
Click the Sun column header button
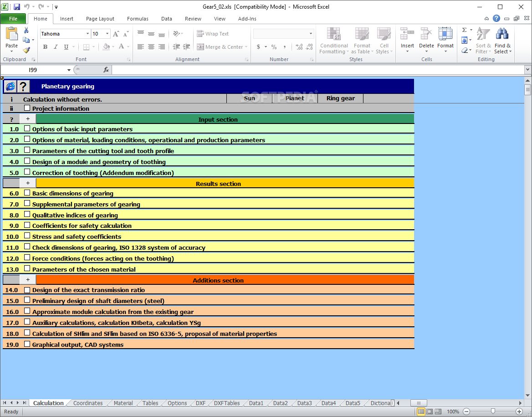[x=250, y=98]
